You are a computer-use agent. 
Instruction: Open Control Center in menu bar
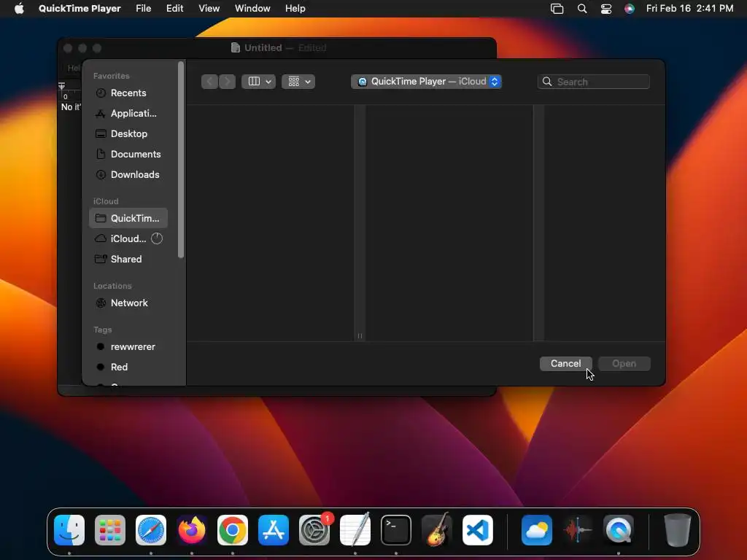point(606,9)
